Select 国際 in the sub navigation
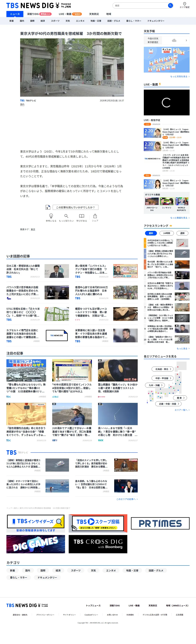196x644 pixels. coord(32,21)
